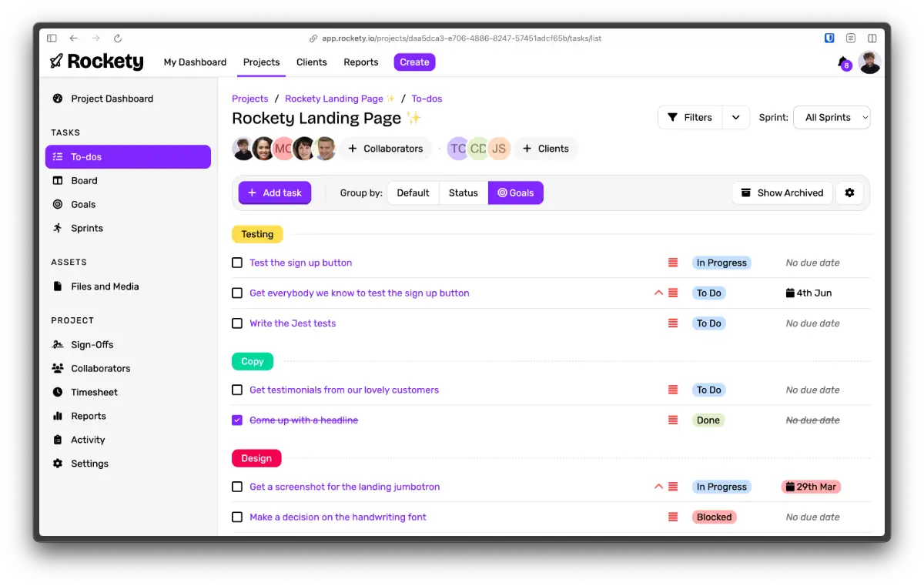Viewport: 924px width, 586px height.
Task: Click the red Design goal tag
Action: pos(256,458)
